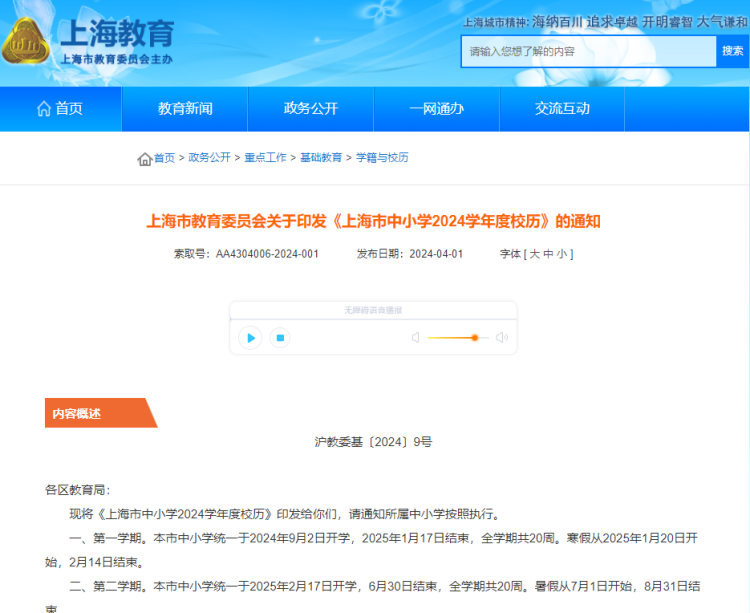This screenshot has height=613, width=750.
Task: Play the accessible audio reading
Action: tap(251, 338)
